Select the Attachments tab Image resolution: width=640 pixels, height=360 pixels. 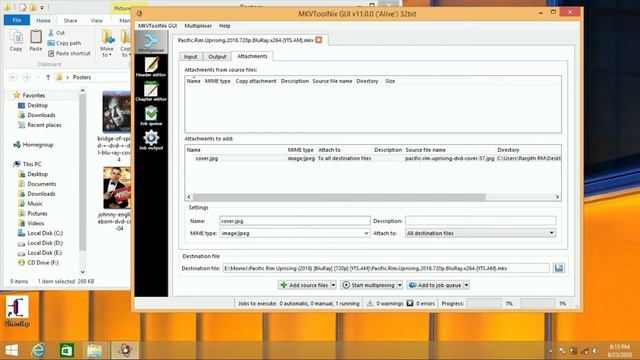(x=252, y=56)
